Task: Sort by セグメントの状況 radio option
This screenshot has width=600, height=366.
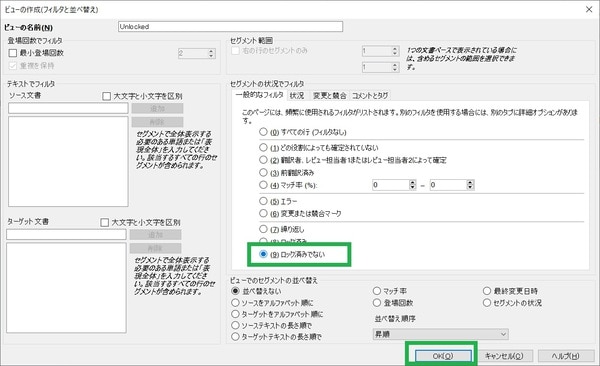Action: coord(487,302)
